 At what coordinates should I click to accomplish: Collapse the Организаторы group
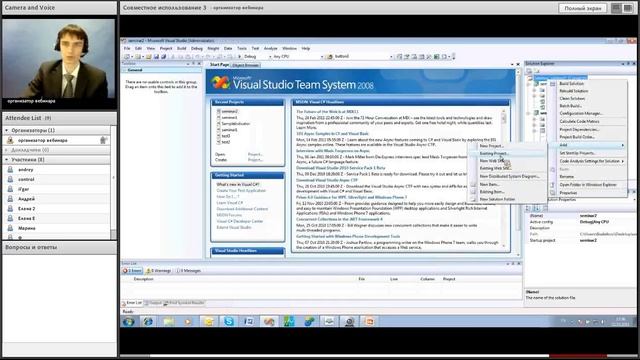coord(7,130)
